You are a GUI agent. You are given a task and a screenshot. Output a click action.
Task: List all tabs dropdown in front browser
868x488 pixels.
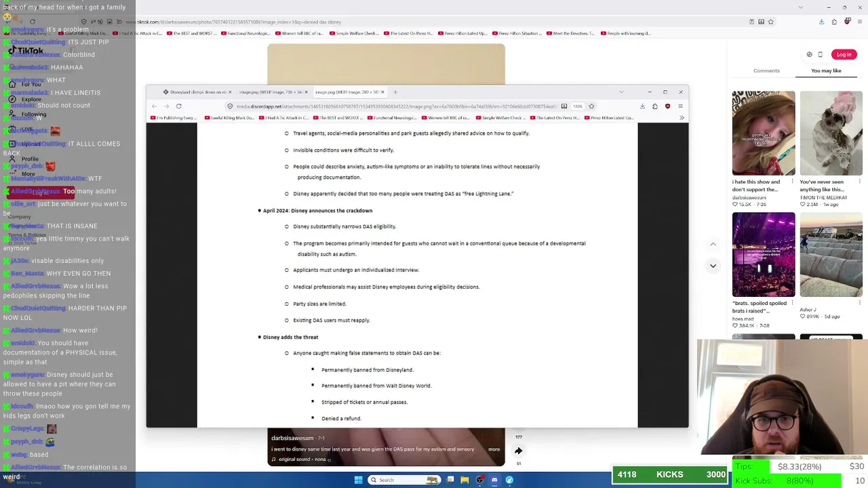point(621,92)
